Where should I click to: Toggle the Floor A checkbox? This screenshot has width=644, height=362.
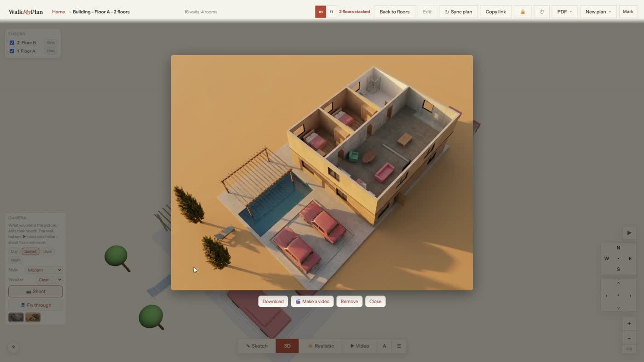[x=12, y=51]
